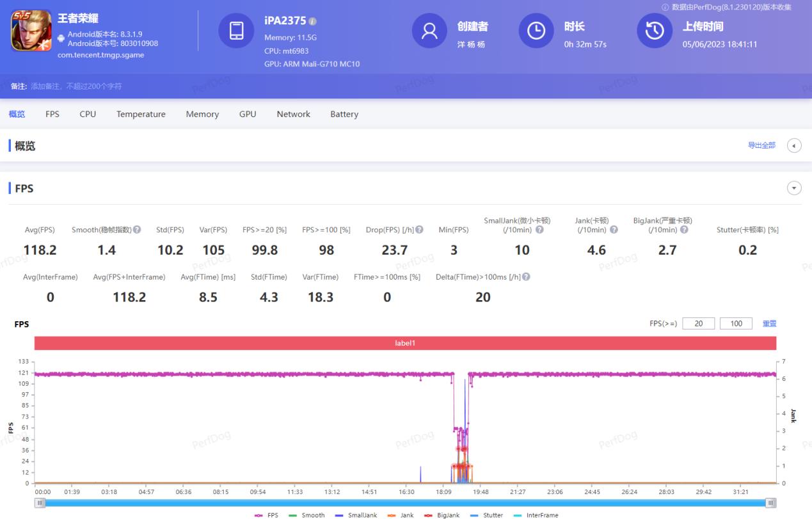The height and width of the screenshot is (519, 812).
Task: Click the device phone icon beside iPA2375
Action: click(237, 30)
